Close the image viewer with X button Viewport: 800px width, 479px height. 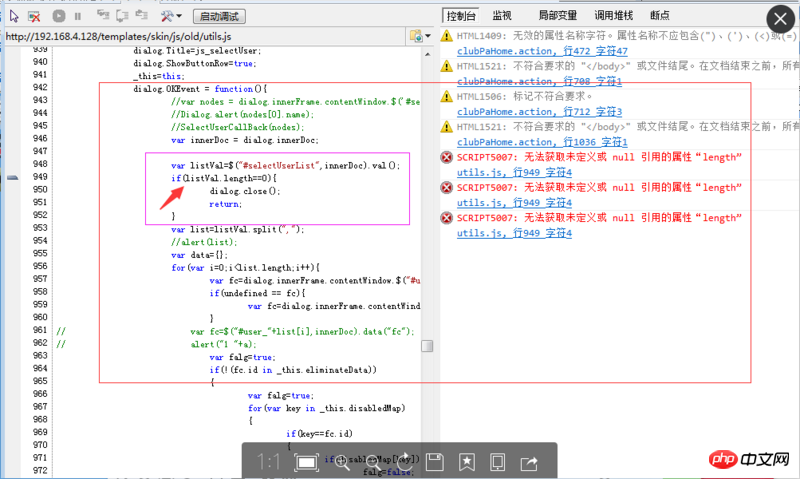pos(780,19)
